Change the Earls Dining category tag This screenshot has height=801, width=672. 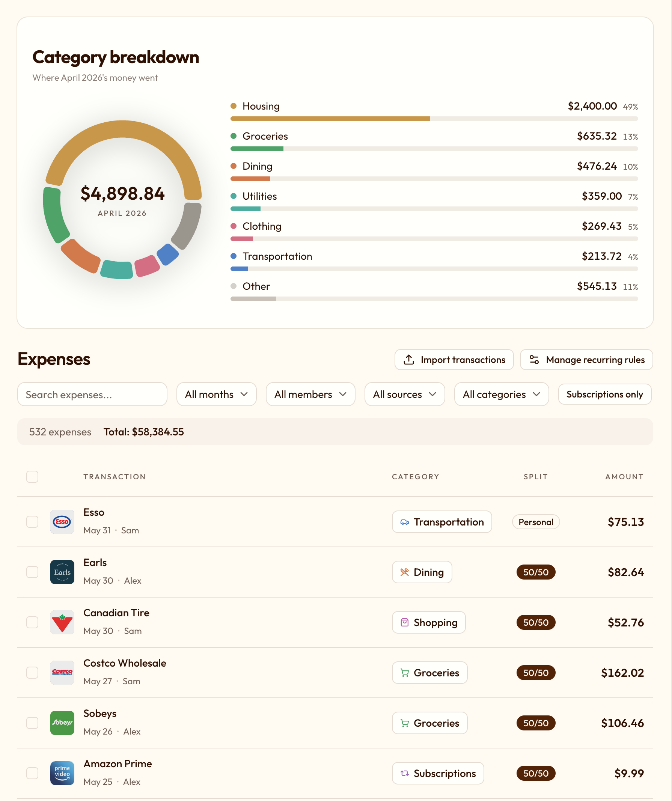pyautogui.click(x=422, y=572)
